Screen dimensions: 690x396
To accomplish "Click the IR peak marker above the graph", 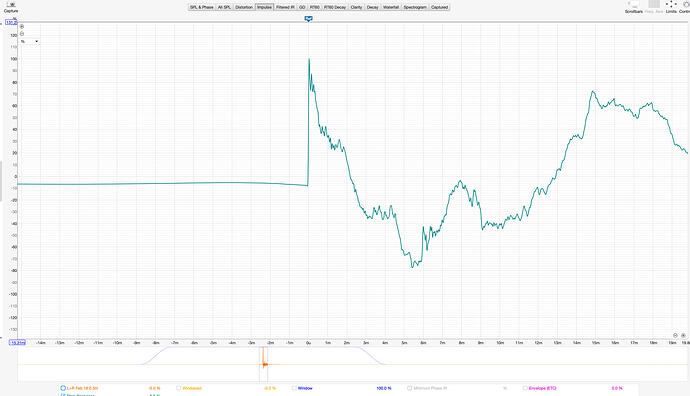I will 308,18.
